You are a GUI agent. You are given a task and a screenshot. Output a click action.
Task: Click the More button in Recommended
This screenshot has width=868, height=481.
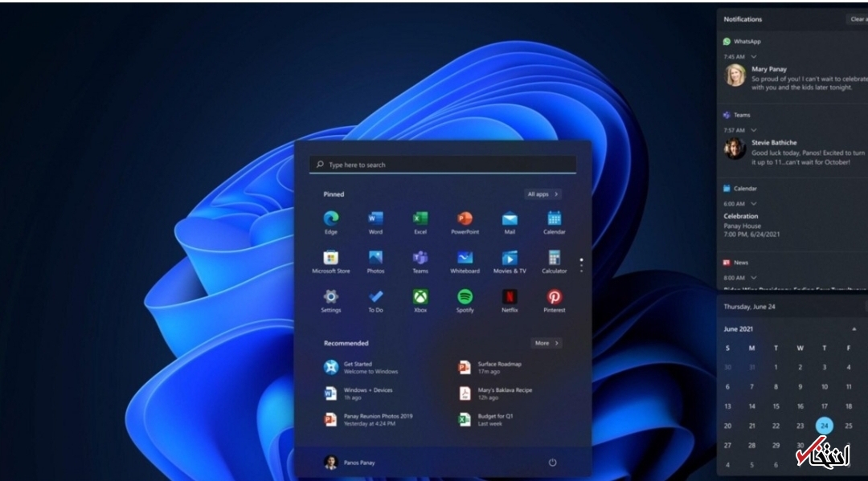click(547, 343)
